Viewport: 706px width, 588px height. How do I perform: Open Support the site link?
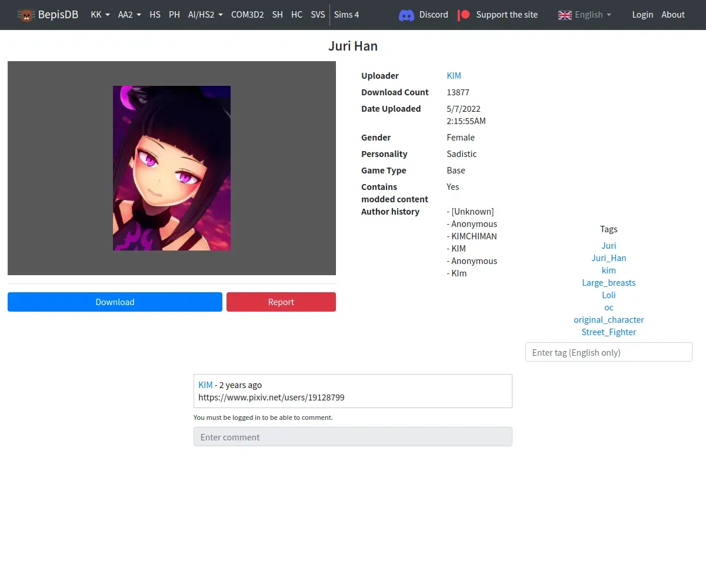point(507,15)
